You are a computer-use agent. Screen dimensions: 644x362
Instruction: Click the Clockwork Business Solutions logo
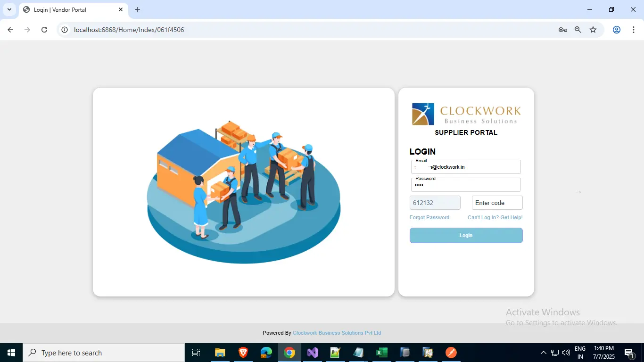click(x=466, y=114)
